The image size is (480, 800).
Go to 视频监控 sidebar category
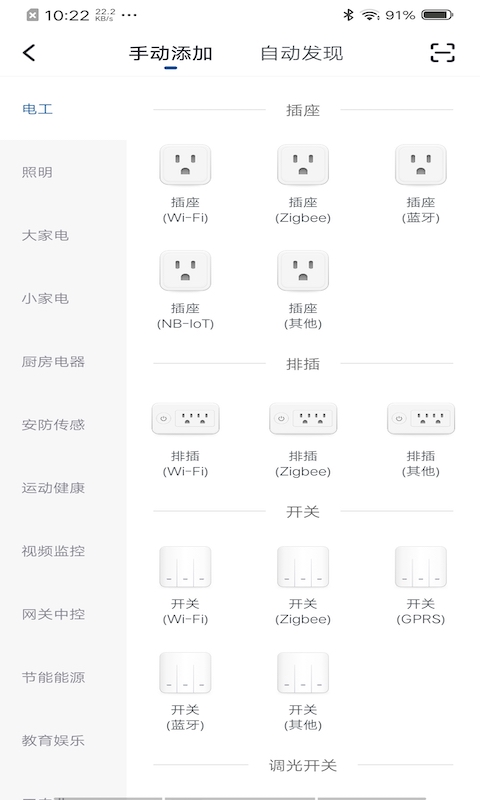(53, 551)
